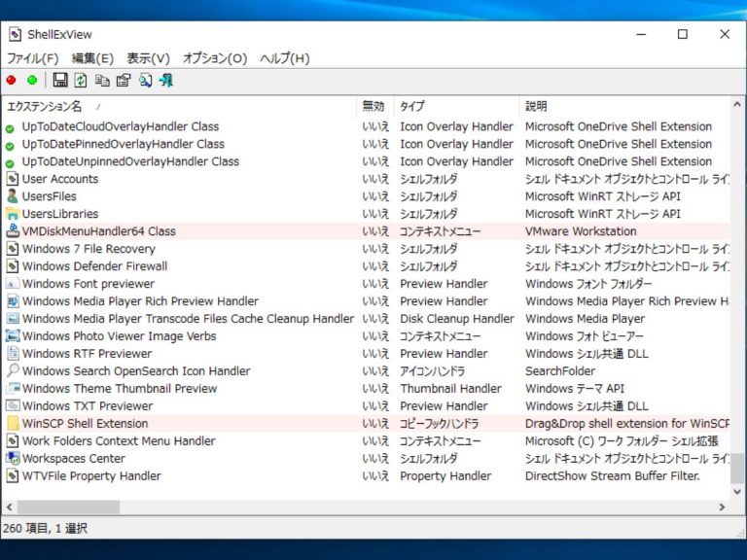The height and width of the screenshot is (560, 747).
Task: Click Drag&Drop shell extension for WinSCP text
Action: tap(627, 423)
